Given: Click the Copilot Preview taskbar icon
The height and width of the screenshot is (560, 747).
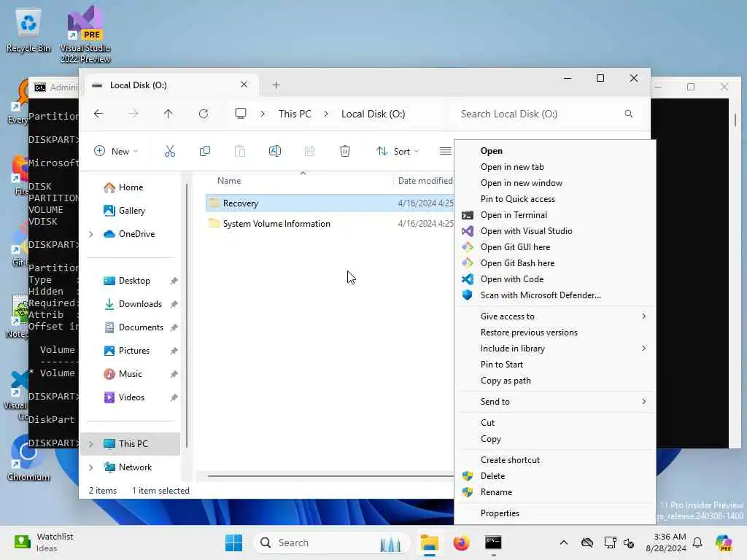Looking at the screenshot, I should [724, 542].
